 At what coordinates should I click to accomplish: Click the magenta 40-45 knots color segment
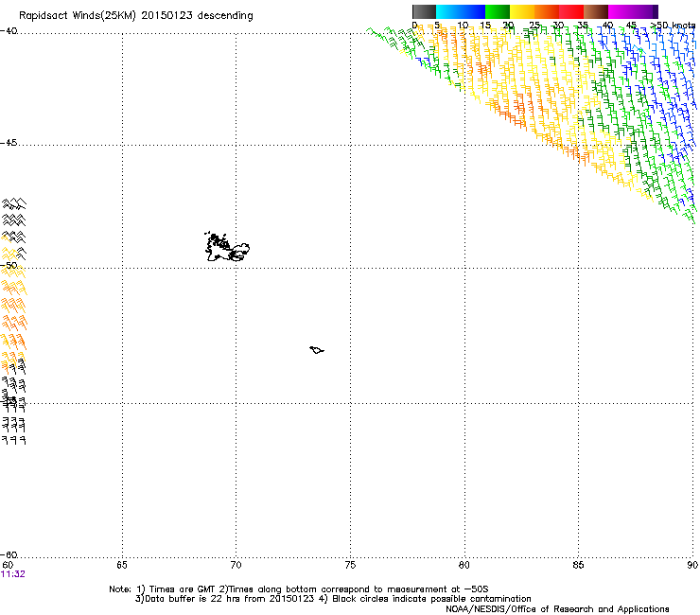pos(621,11)
